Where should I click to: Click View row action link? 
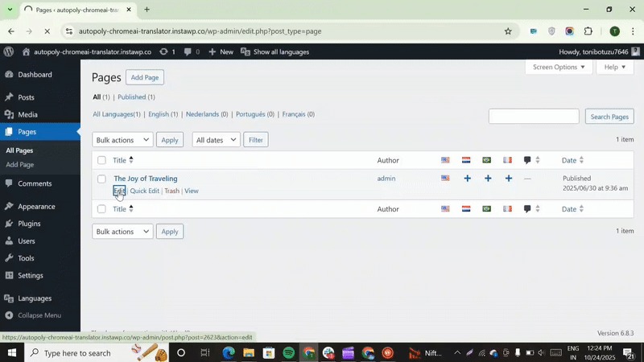point(192,191)
